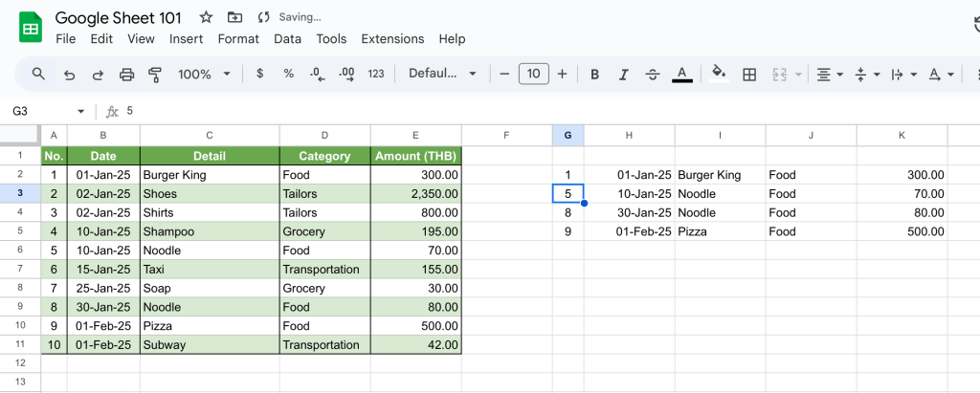This screenshot has width=980, height=393.
Task: Click the redo arrow in toolbar
Action: 98,74
